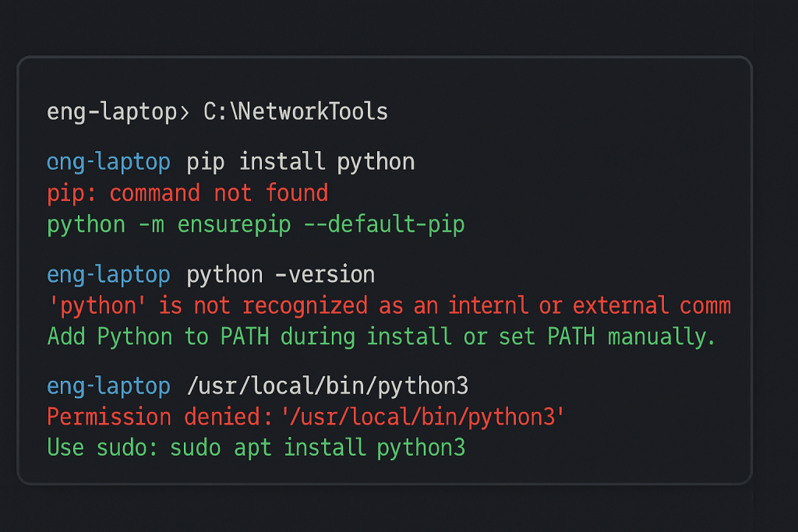Click the '--default-pip' flag
Screen dimensions: 798x532
click(x=396, y=225)
